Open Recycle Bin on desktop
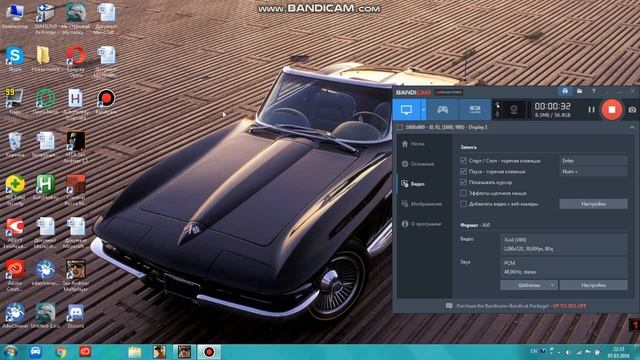The height and width of the screenshot is (360, 640). pyautogui.click(x=15, y=145)
